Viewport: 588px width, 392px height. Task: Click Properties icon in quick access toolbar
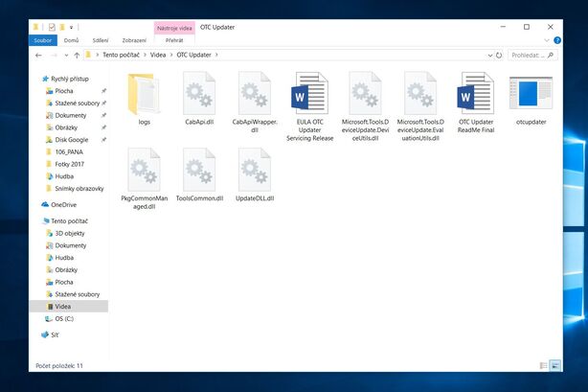52,27
